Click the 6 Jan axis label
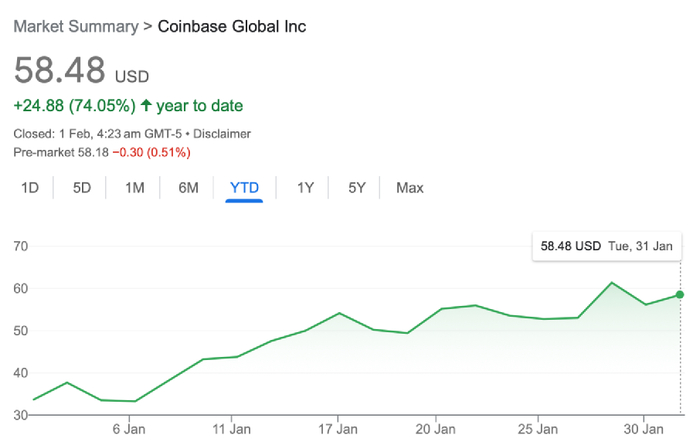The image size is (700, 445). pos(130,428)
